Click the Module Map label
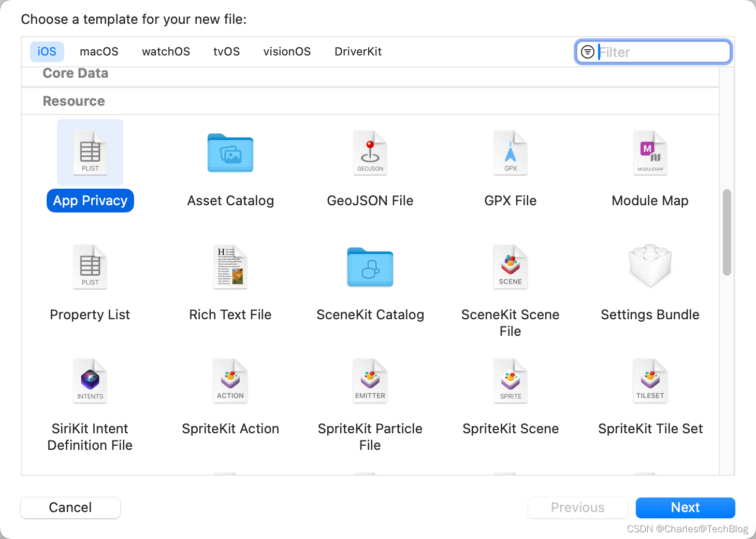The image size is (756, 539). click(x=650, y=201)
